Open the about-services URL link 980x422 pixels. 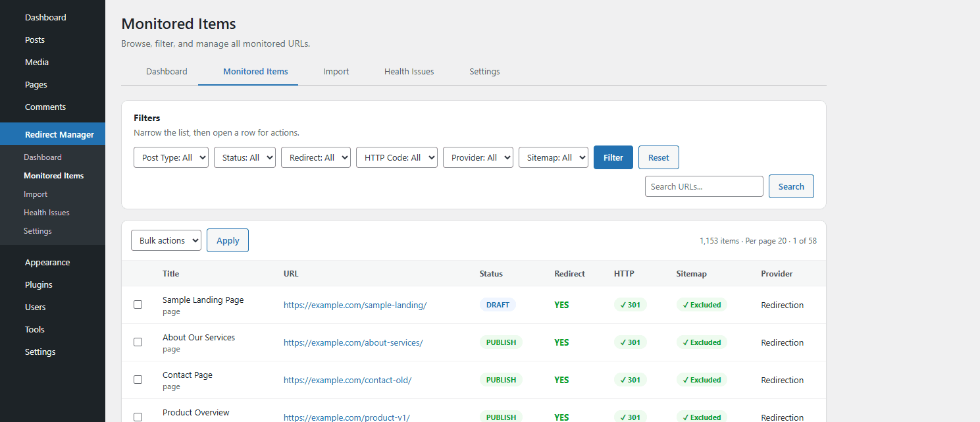click(x=353, y=342)
